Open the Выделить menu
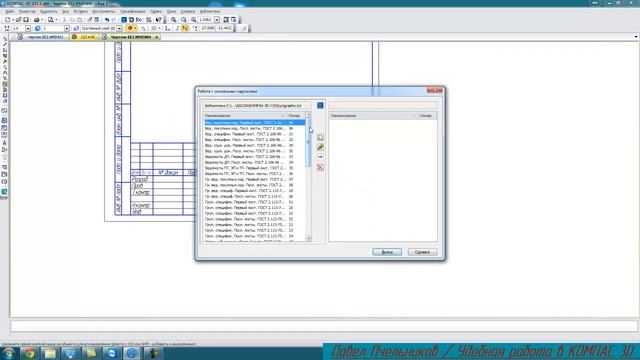 click(49, 11)
